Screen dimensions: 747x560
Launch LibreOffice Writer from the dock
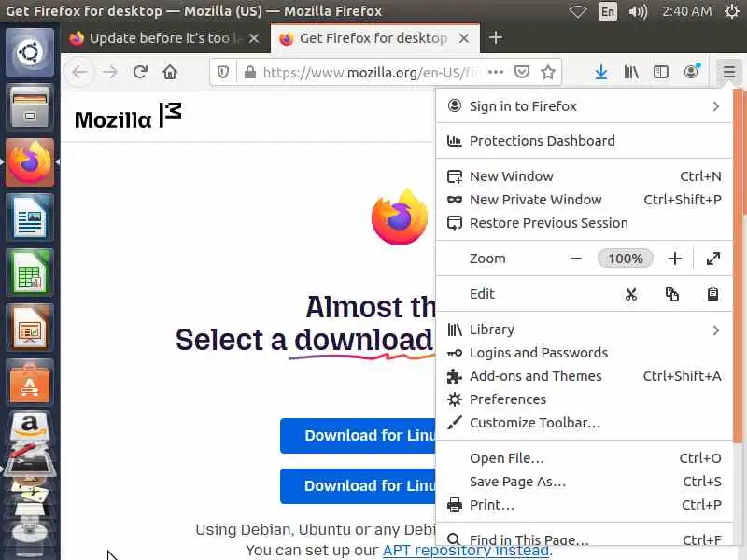tap(30, 218)
